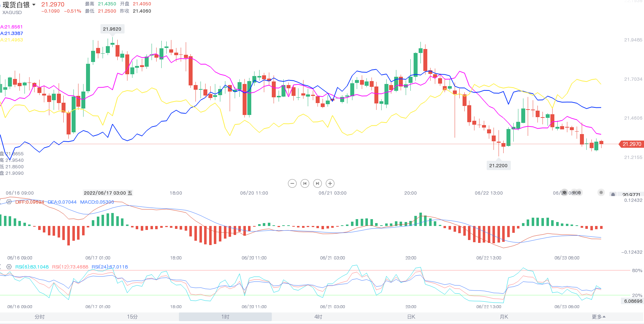
Task: Open MACD indicator settings hexagon icon
Action: pyautogui.click(x=9, y=202)
